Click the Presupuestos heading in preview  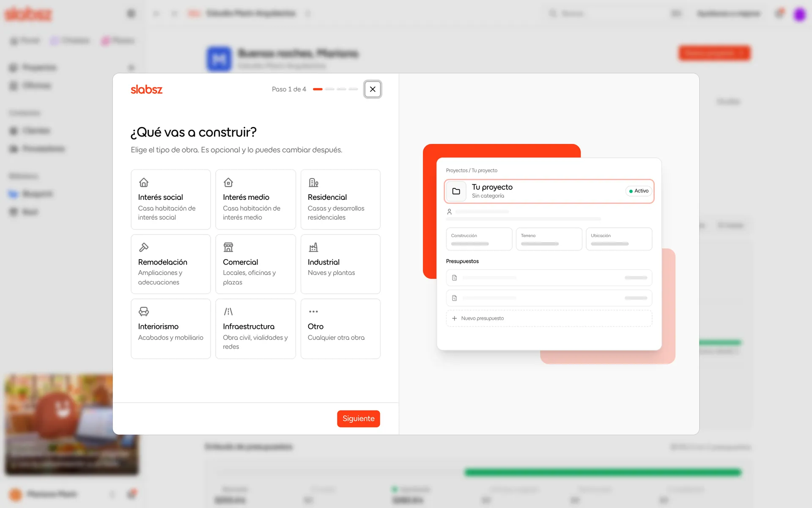click(x=462, y=261)
